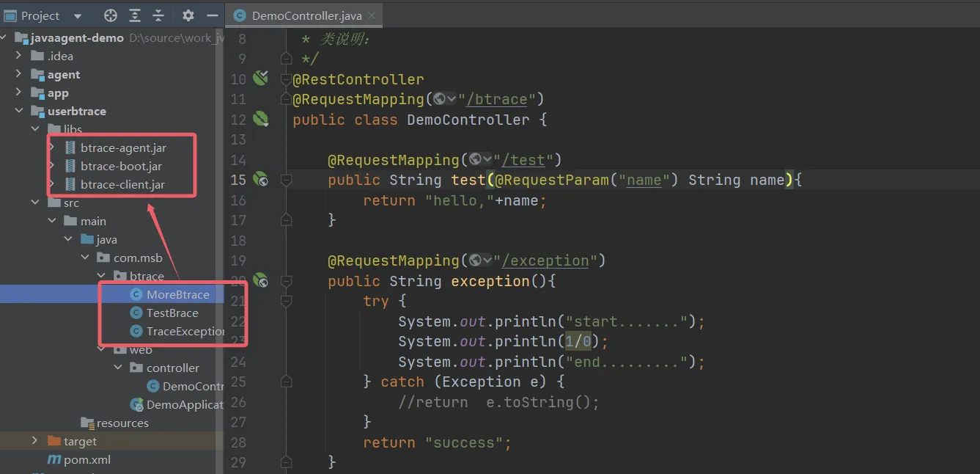This screenshot has height=474, width=980.
Task: Collapse the controller package chevron
Action: [118, 368]
